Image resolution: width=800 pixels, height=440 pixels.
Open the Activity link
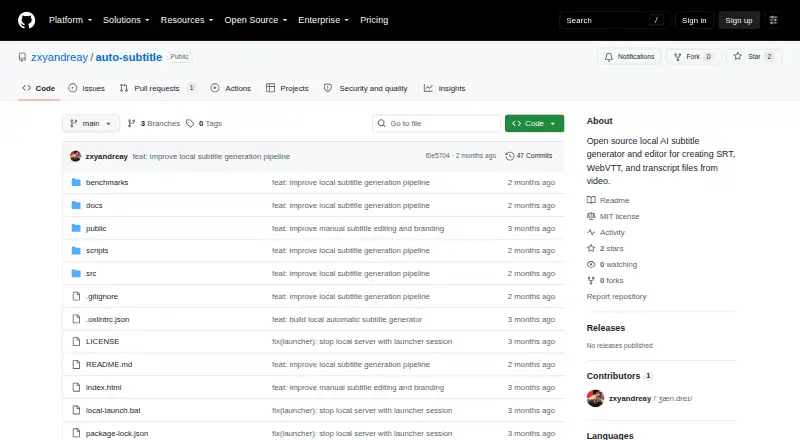[606, 232]
